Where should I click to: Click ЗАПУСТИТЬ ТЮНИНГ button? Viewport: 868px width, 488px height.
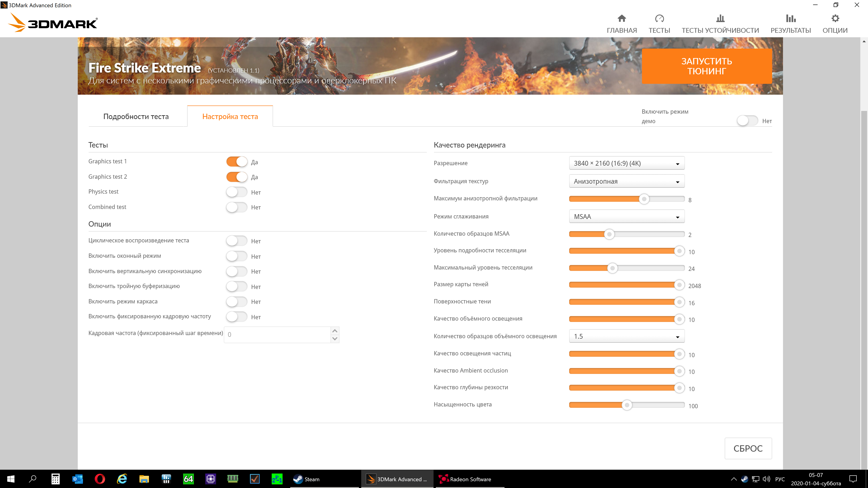coord(707,66)
